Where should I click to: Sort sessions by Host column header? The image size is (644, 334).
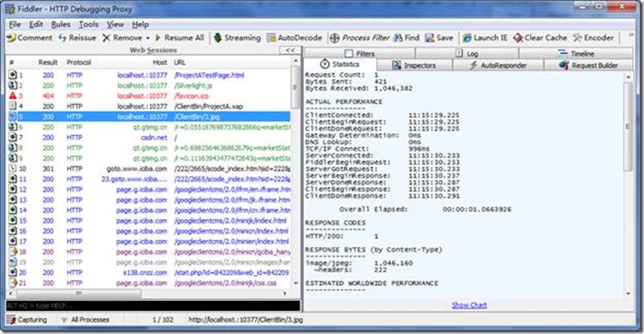point(160,63)
